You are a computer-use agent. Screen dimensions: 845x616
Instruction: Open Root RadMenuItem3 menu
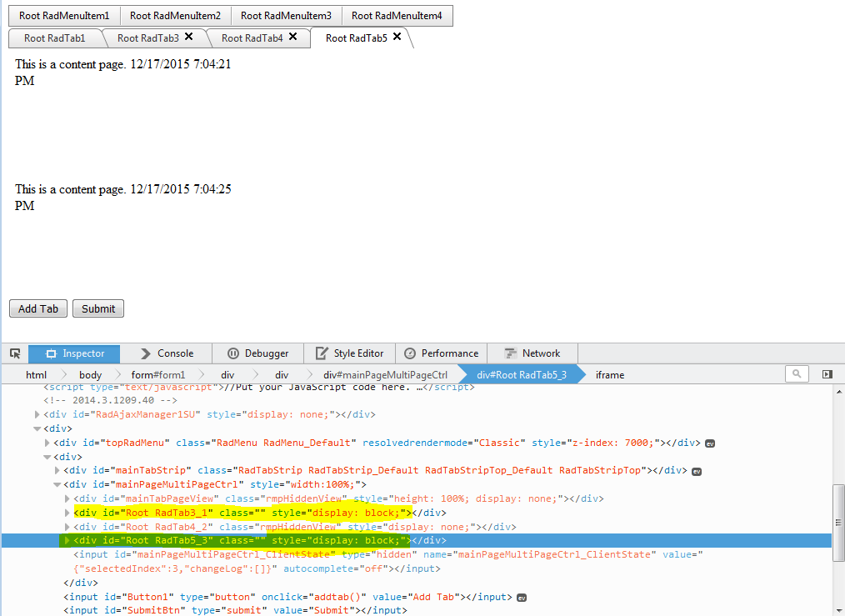(x=286, y=16)
